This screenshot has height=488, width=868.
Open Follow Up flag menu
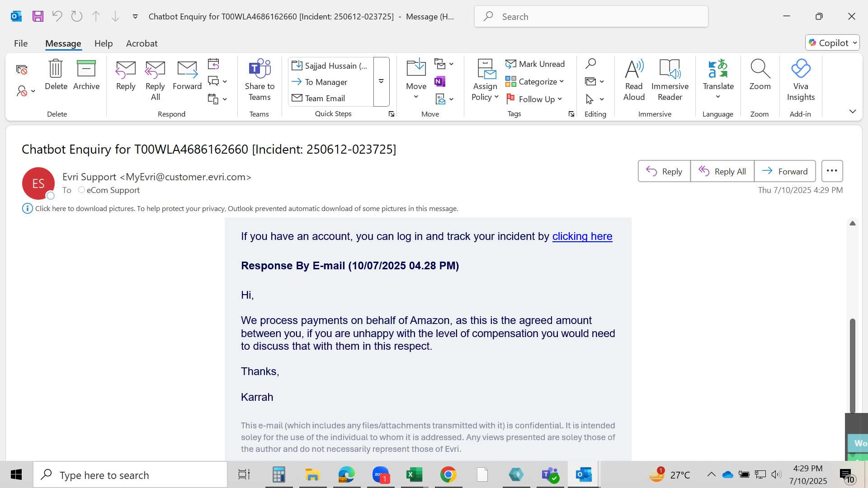tap(534, 99)
